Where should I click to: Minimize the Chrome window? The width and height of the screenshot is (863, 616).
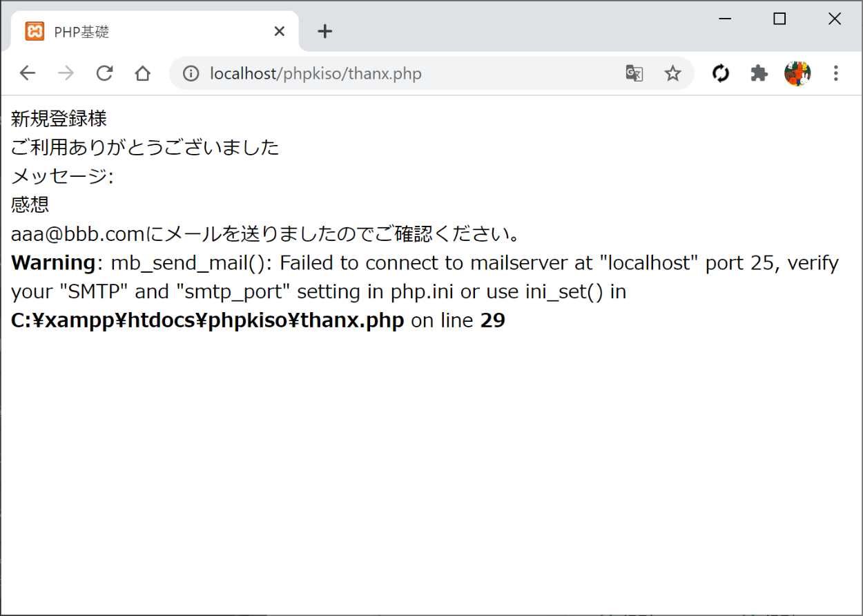[725, 19]
